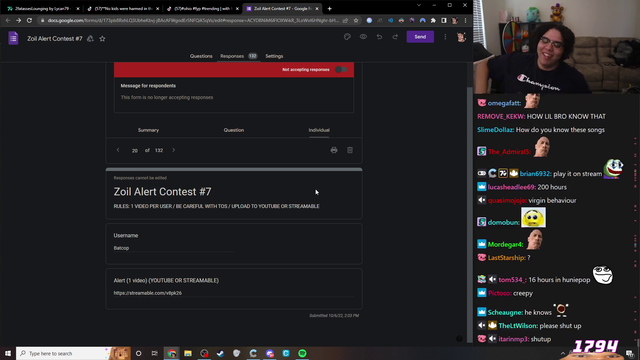Switch to the first Twitch browser tab
The height and width of the screenshot is (360, 640).
tap(42, 9)
